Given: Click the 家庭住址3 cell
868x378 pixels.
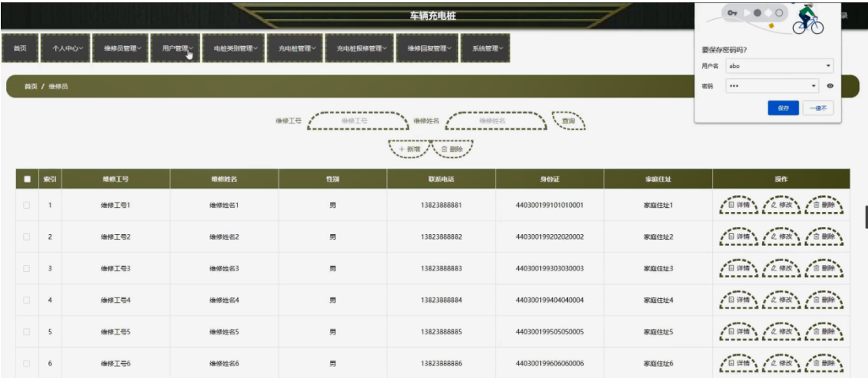Looking at the screenshot, I should (658, 268).
